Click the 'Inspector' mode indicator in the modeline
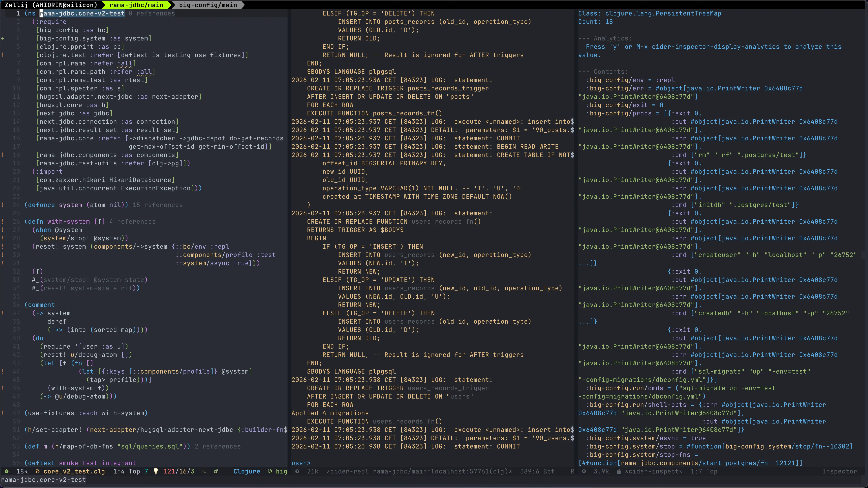 (839, 472)
